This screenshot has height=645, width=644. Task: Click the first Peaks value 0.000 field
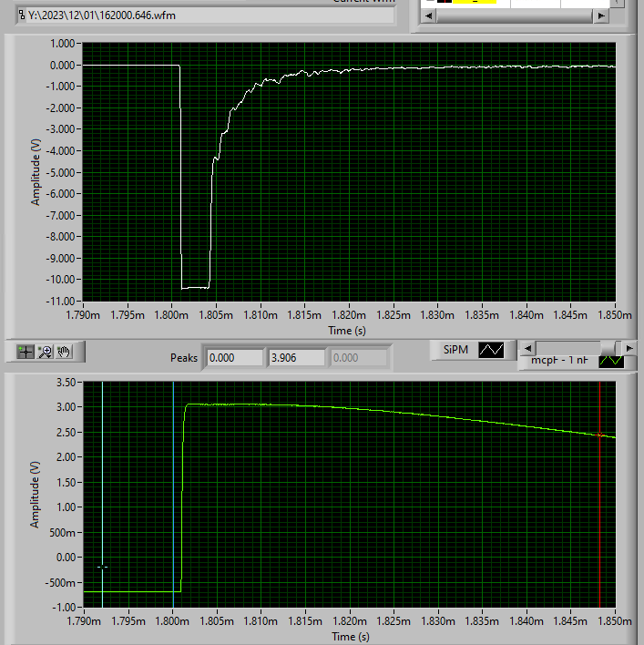click(235, 358)
